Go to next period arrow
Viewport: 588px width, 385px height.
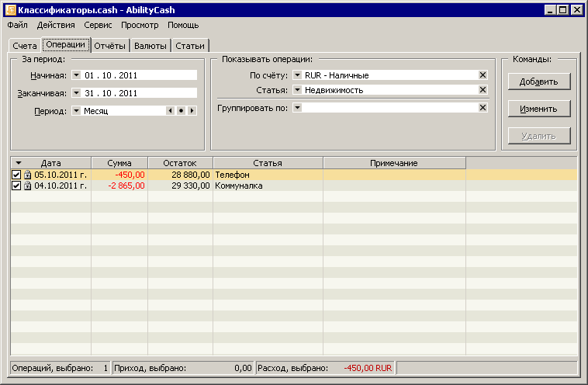click(192, 111)
